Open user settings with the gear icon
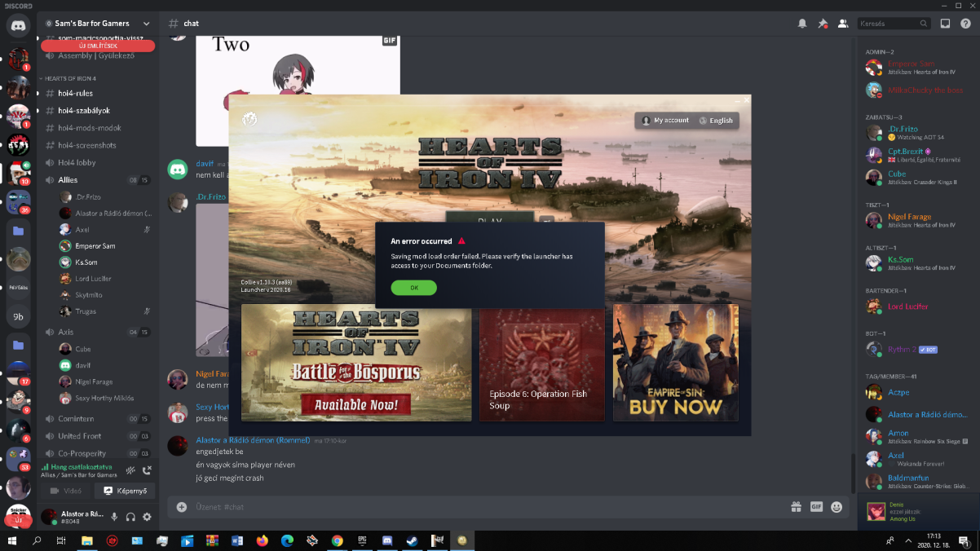Image resolution: width=980 pixels, height=551 pixels. coord(147,516)
